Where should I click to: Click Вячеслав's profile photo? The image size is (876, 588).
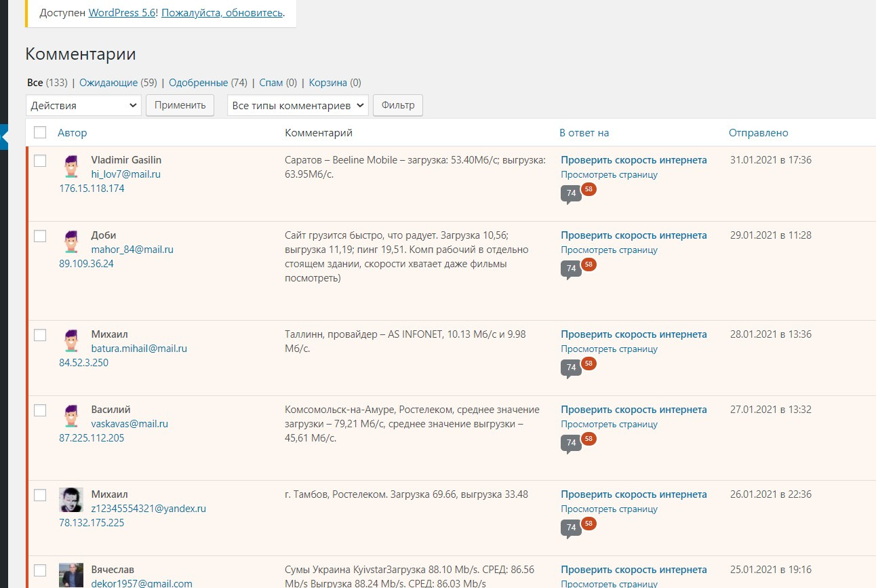tap(71, 574)
